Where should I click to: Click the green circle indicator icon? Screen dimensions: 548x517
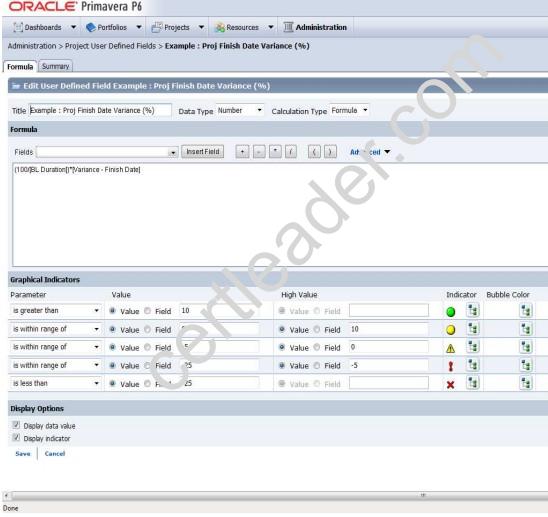pos(451,311)
